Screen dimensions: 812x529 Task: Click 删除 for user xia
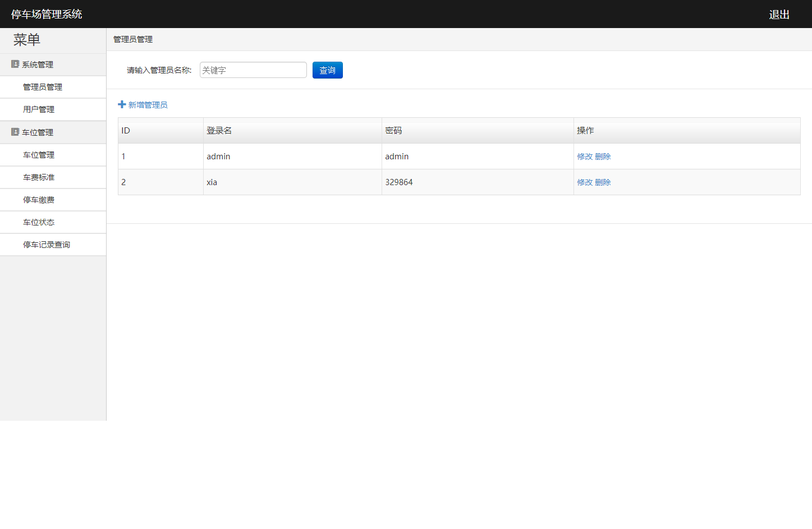(603, 183)
